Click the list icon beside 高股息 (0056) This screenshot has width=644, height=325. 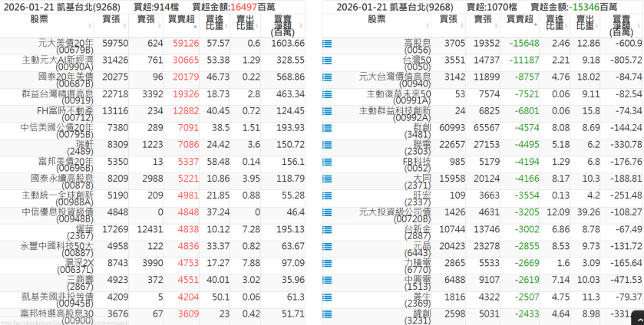click(x=327, y=44)
